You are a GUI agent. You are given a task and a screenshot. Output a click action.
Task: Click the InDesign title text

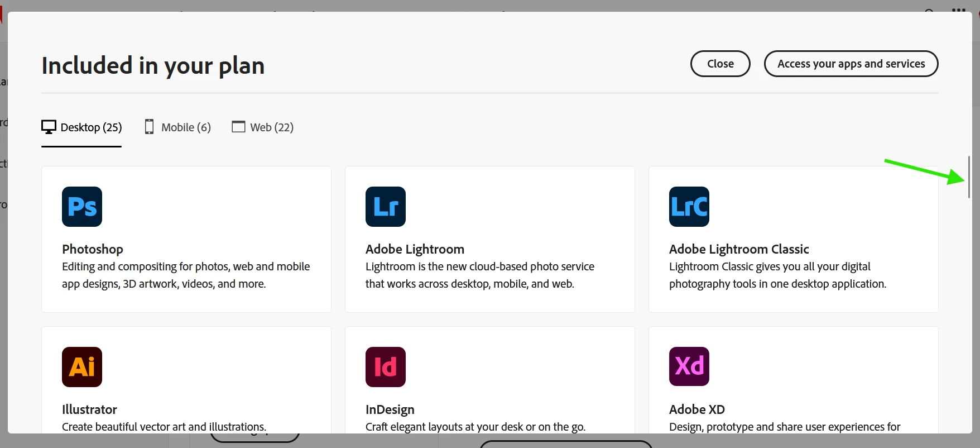point(390,409)
